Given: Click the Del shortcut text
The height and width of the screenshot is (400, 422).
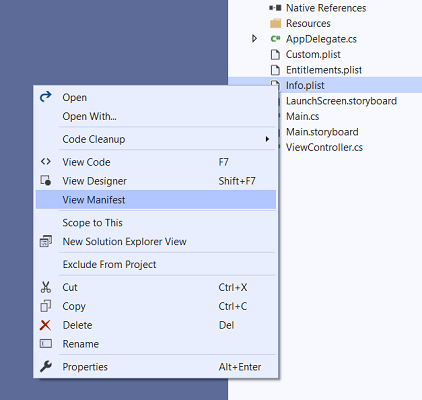Looking at the screenshot, I should (x=226, y=325).
